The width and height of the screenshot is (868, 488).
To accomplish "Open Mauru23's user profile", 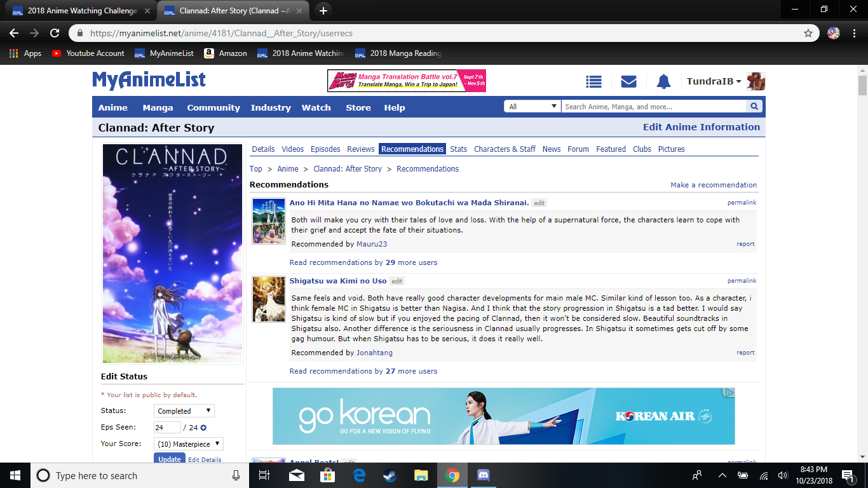I will 372,244.
